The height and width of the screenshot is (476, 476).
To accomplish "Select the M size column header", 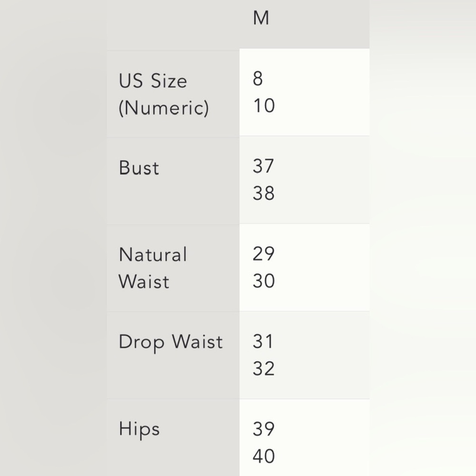I will (261, 18).
